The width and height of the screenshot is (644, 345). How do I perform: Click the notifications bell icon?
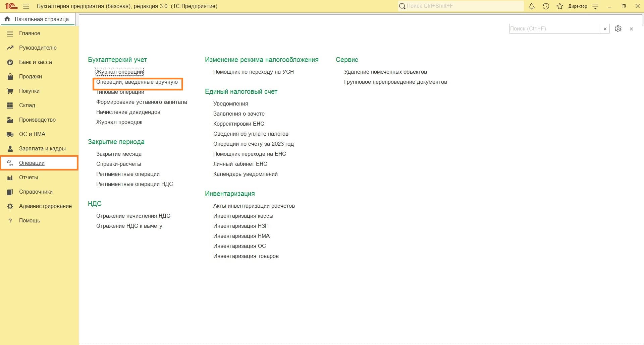(532, 6)
